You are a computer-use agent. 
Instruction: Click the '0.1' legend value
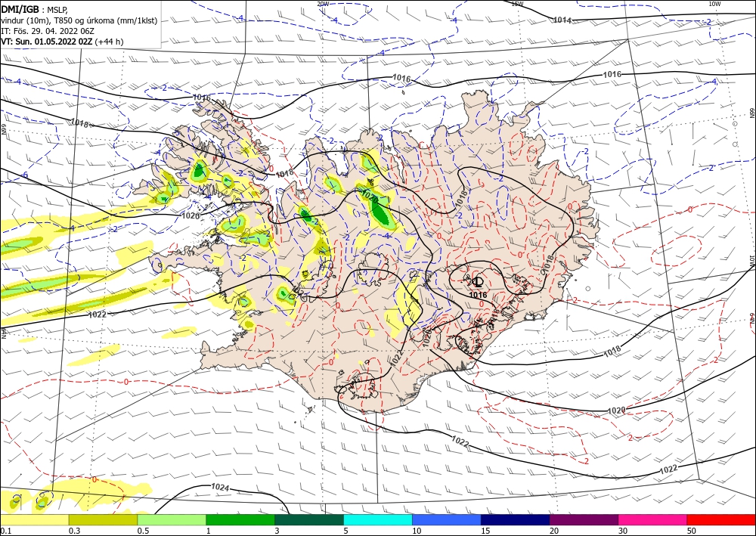point(5,531)
